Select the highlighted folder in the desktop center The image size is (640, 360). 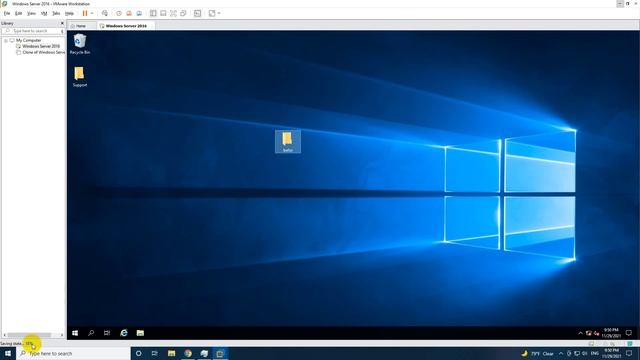[288, 142]
